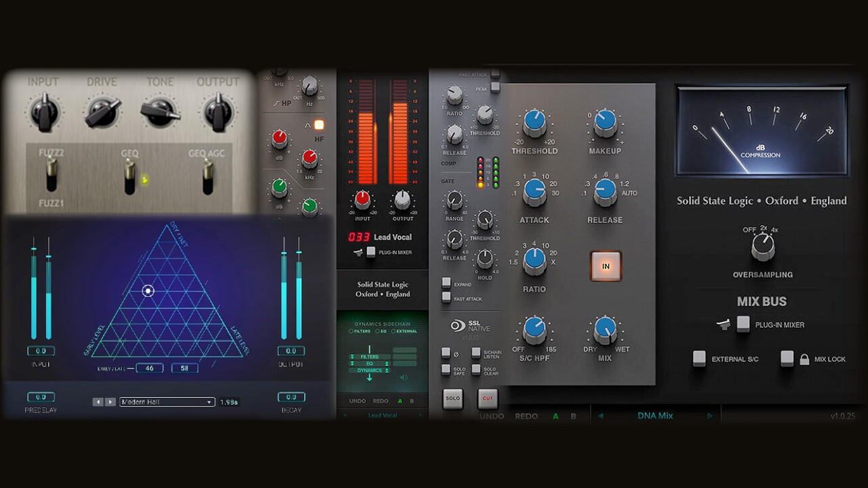The width and height of the screenshot is (868, 488).
Task: Click the channel strip compressor RATIO knob
Action: (x=453, y=96)
